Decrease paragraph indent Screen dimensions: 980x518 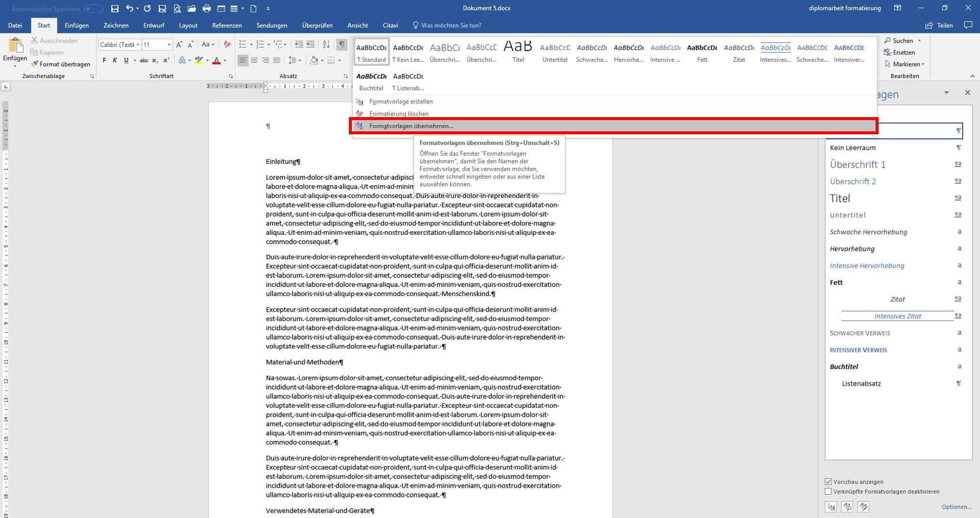(299, 45)
